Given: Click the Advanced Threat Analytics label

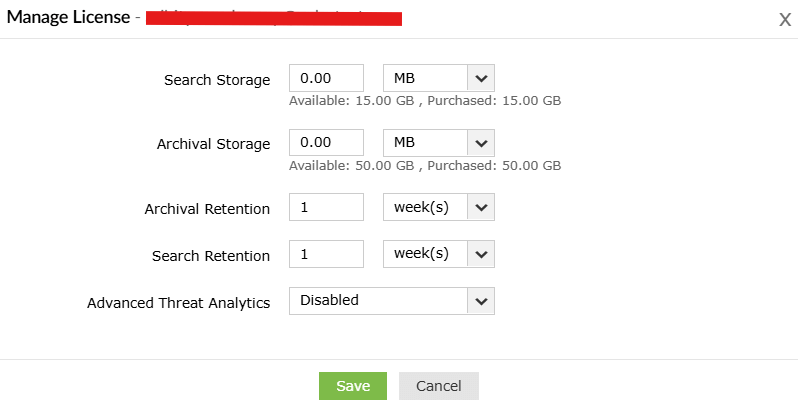Looking at the screenshot, I should pos(179,303).
